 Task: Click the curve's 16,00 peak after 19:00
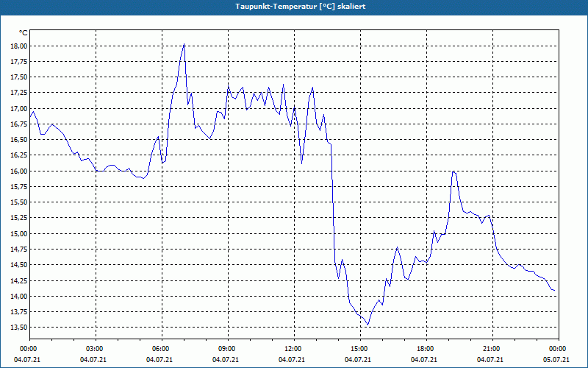click(453, 171)
